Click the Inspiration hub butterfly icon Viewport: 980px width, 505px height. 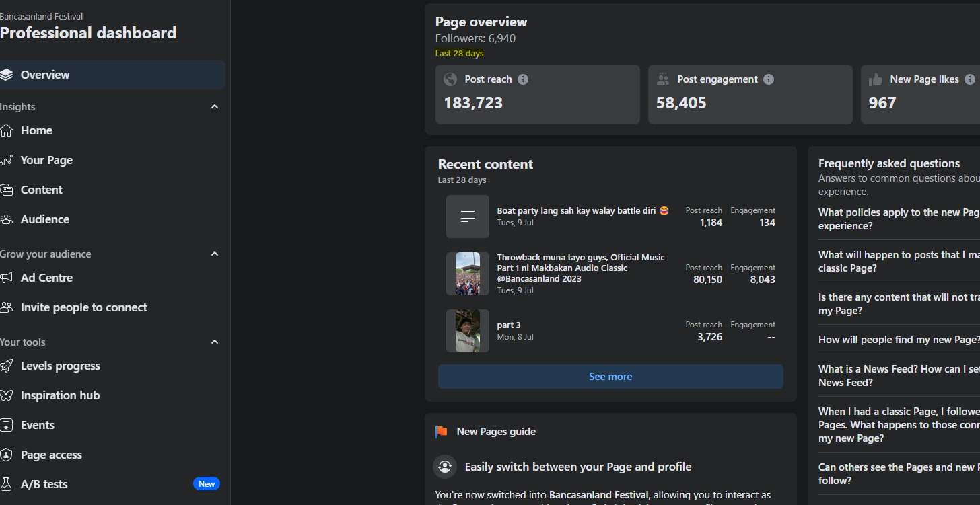click(x=6, y=395)
